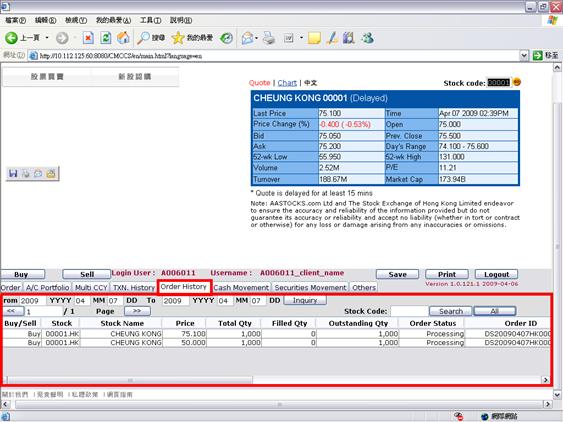563x422 pixels.
Task: Open the File menu (檔案)
Action: pos(15,20)
